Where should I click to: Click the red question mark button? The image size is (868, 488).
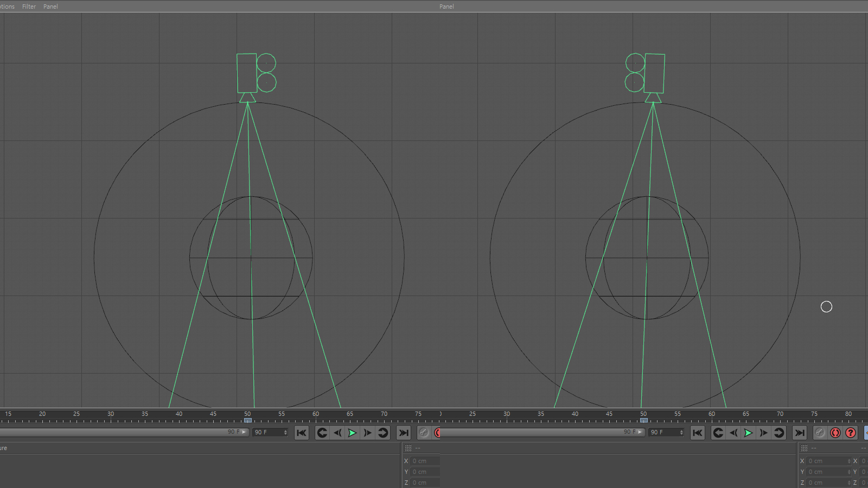851,432
